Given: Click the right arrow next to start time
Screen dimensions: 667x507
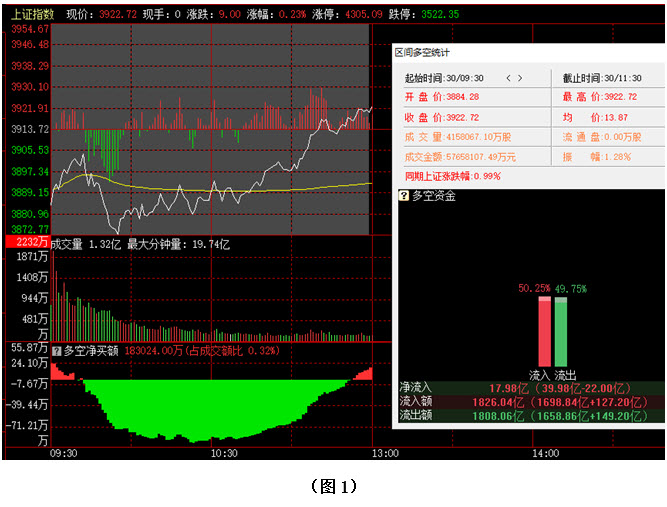Looking at the screenshot, I should click(x=520, y=77).
